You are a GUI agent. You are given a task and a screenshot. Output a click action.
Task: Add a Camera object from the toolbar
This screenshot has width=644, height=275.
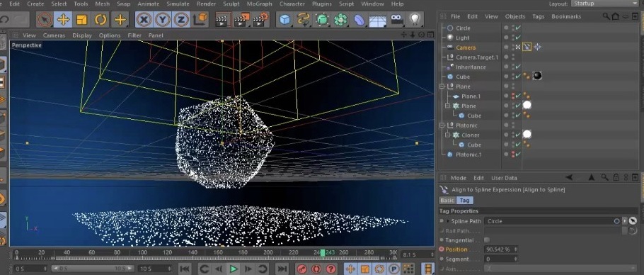[396, 19]
